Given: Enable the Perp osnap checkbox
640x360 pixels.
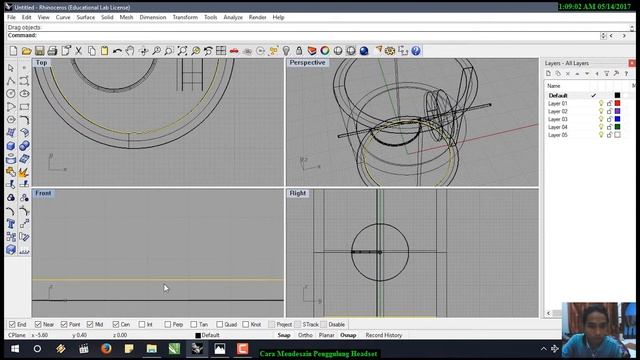Looking at the screenshot, I should (x=168, y=324).
